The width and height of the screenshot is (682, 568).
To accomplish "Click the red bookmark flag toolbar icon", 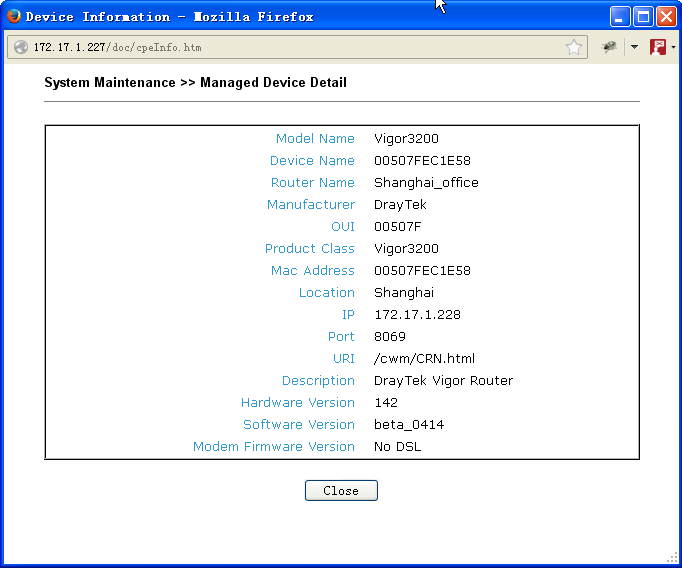I will point(658,47).
